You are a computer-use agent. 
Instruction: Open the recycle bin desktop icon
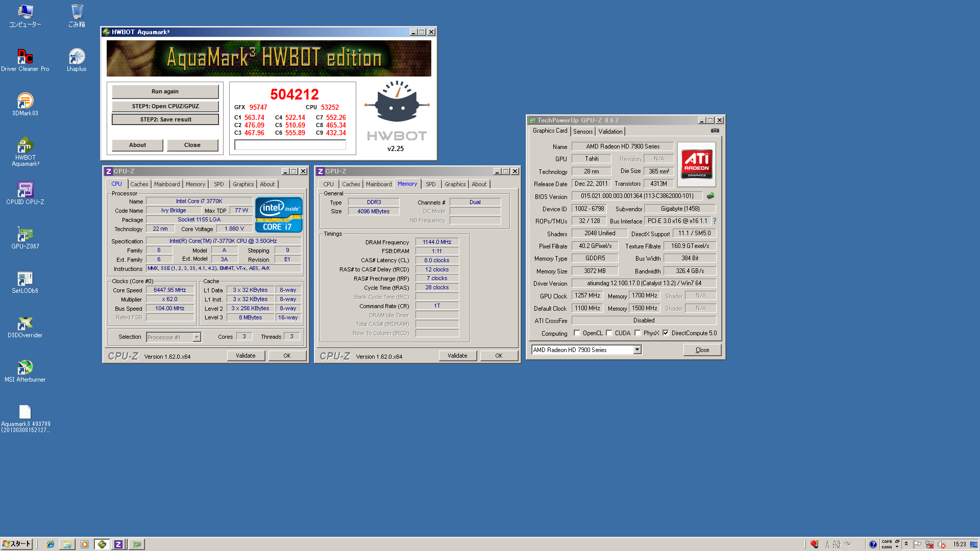point(77,15)
